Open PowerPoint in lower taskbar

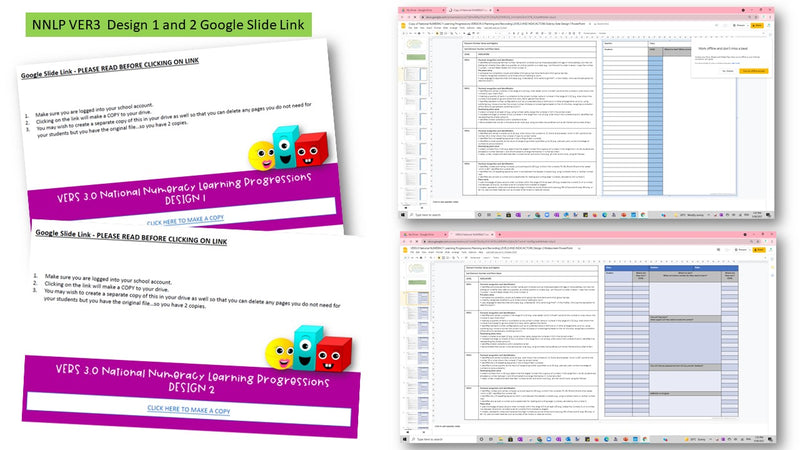pyautogui.click(x=625, y=439)
